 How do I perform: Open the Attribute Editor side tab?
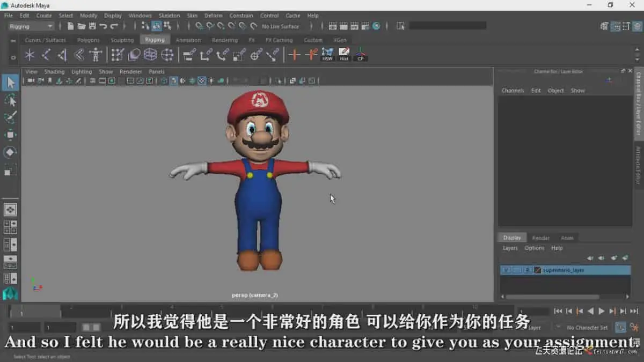pos(639,165)
